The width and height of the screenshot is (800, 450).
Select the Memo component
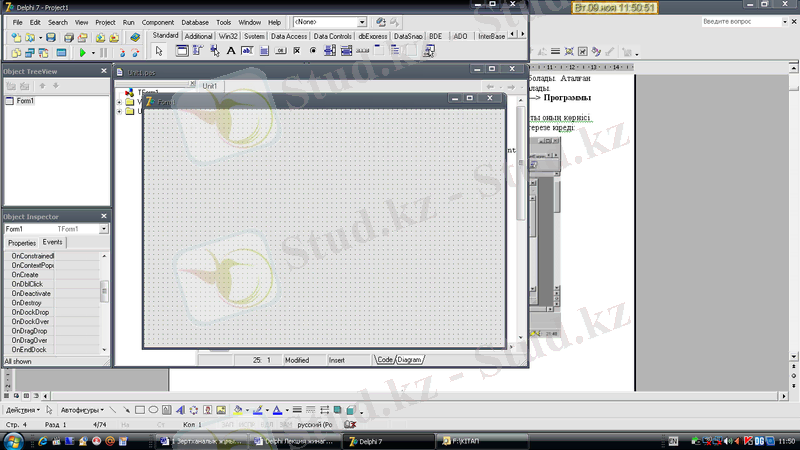click(x=264, y=51)
